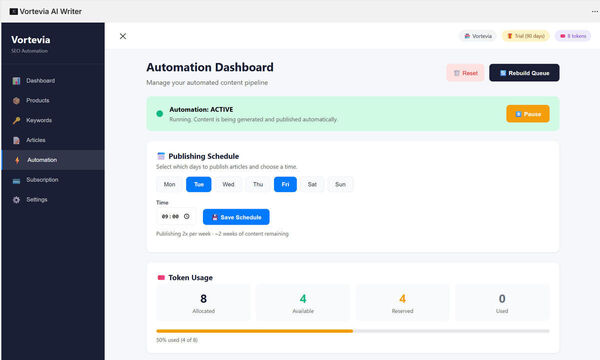Toggle Tuesday publishing day off
Viewport: 600px width, 360px height.
pyautogui.click(x=199, y=184)
